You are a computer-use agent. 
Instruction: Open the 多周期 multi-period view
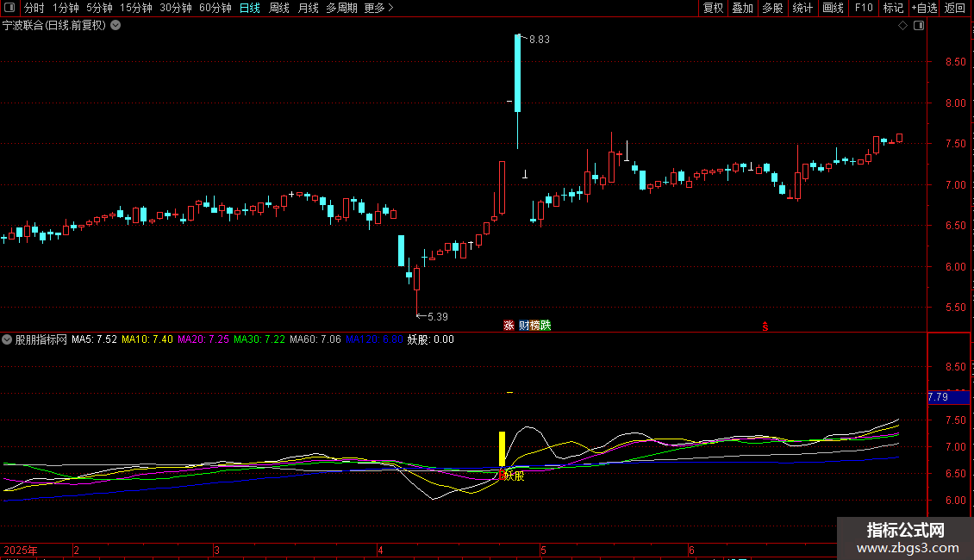coord(341,8)
